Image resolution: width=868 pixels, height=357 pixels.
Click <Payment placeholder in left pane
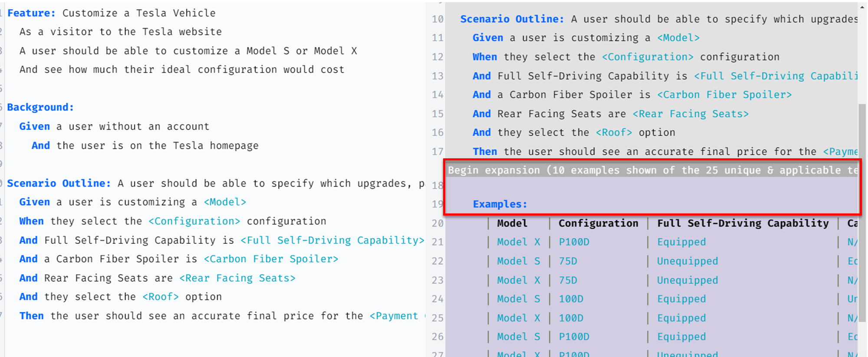point(395,316)
